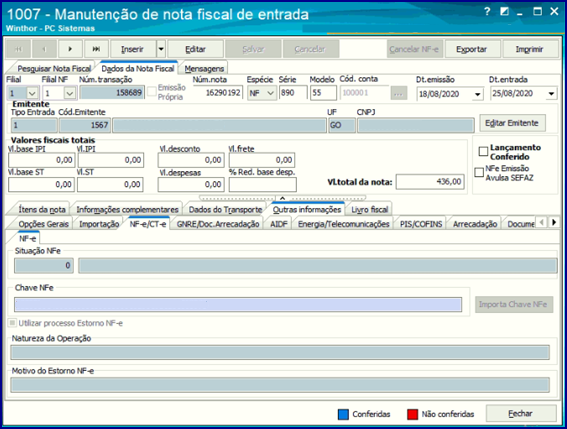Viewport: 567px width, 429px height.
Task: Click the Cód.Emitente field showing 1567
Action: [x=85, y=125]
